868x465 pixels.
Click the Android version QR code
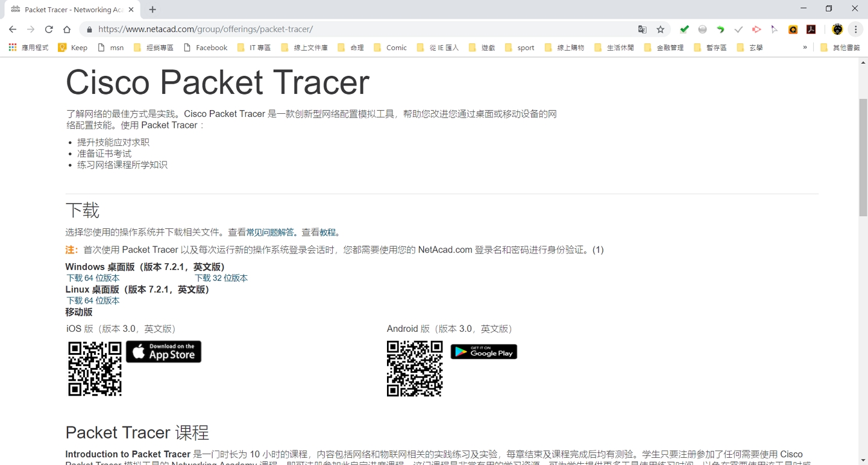415,369
